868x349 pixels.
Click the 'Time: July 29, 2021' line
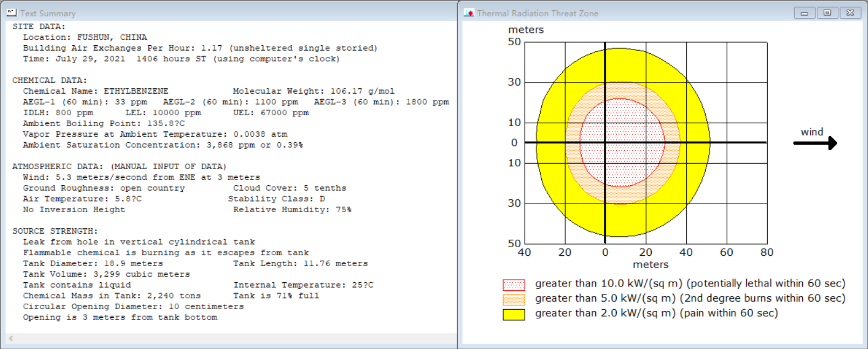[181, 59]
